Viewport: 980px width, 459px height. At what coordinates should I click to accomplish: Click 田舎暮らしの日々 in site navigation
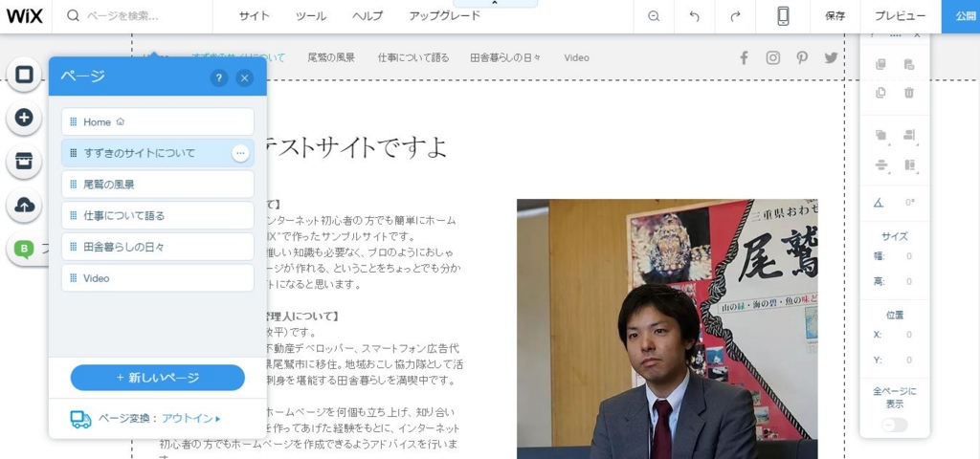click(505, 57)
